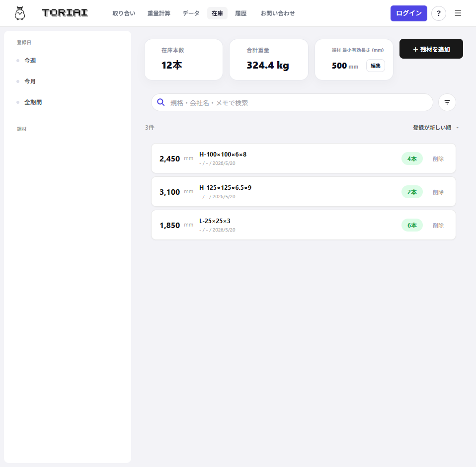Click the search magnifier icon
This screenshot has width=476, height=467.
[x=161, y=102]
